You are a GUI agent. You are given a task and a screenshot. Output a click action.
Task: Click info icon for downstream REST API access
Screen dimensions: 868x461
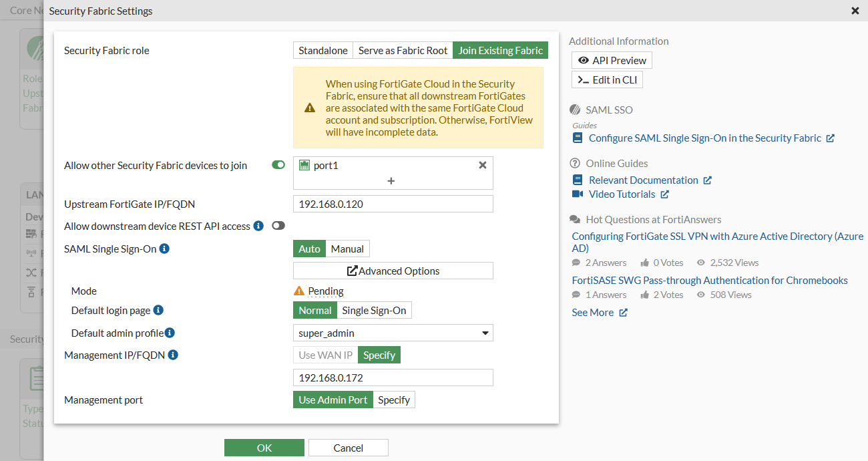coord(258,226)
